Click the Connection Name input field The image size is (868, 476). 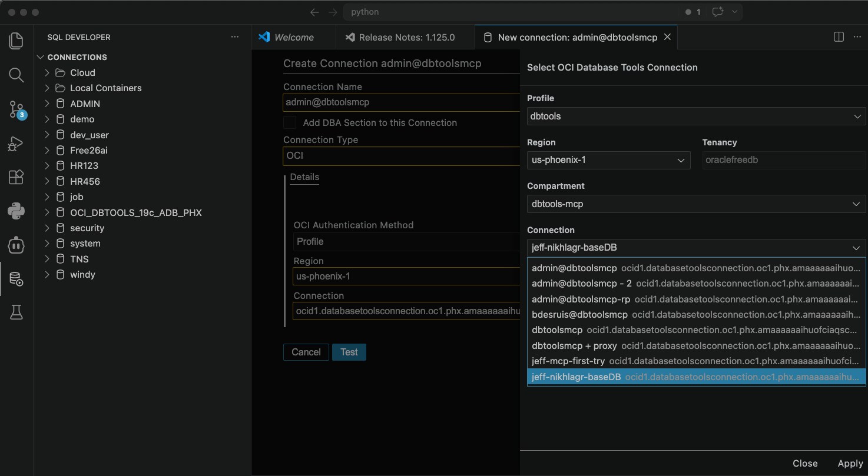tap(401, 102)
